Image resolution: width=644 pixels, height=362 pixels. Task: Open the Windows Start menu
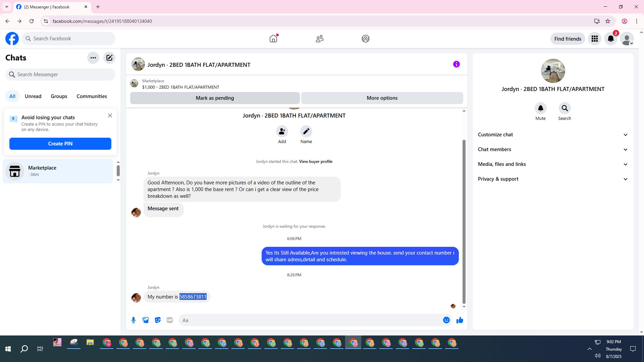pyautogui.click(x=8, y=349)
